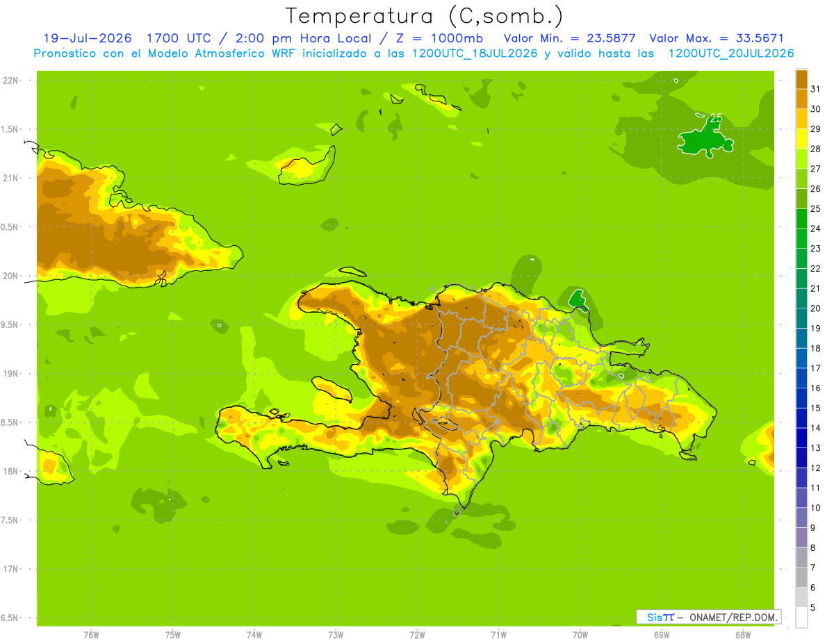Click the initialization time "1200UTC_18JUL2026"
The height and width of the screenshot is (644, 834).
pyautogui.click(x=474, y=53)
